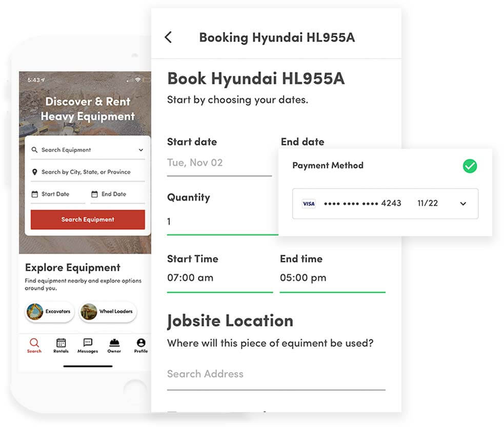Click the magnifier icon in Search Equipment field

click(x=34, y=150)
